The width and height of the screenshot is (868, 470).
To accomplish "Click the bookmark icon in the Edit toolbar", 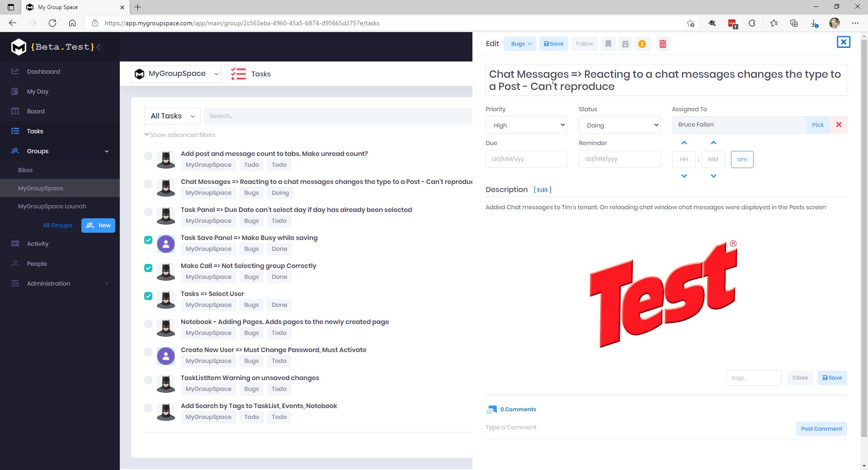I will [x=608, y=44].
